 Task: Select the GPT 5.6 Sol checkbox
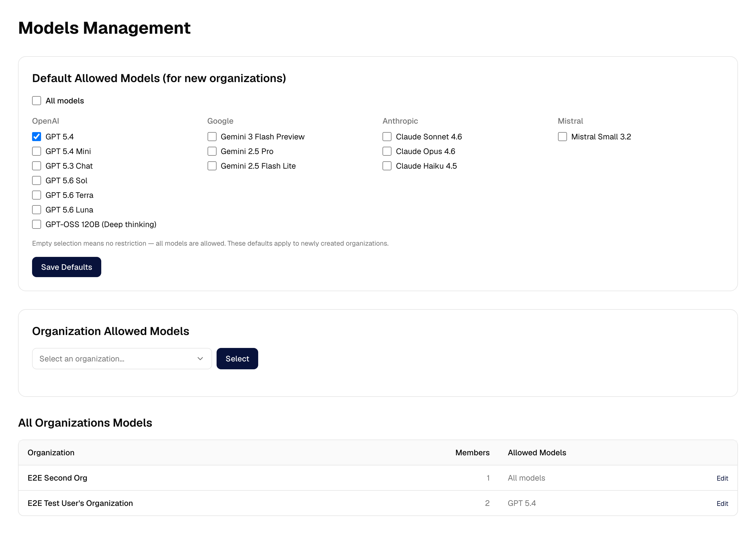click(37, 181)
